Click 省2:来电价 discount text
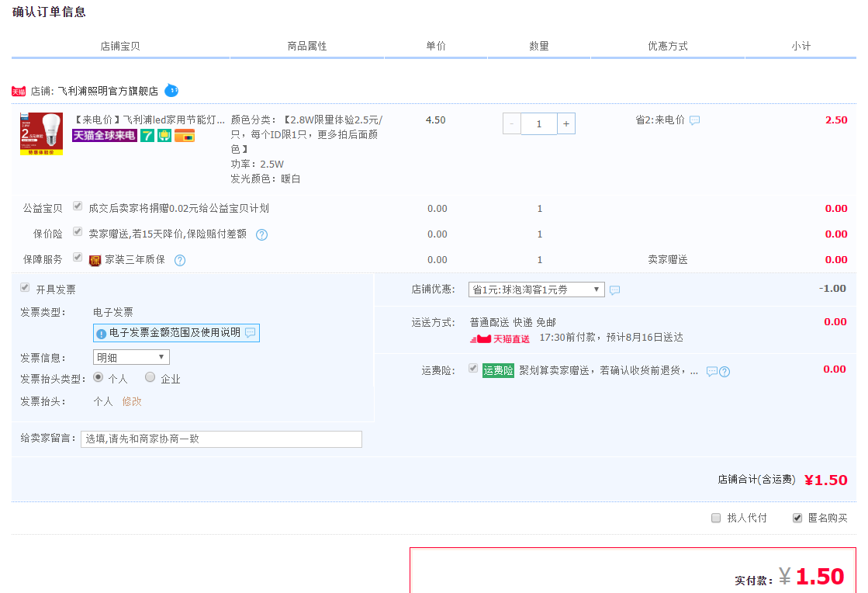This screenshot has width=868, height=593. coord(660,120)
